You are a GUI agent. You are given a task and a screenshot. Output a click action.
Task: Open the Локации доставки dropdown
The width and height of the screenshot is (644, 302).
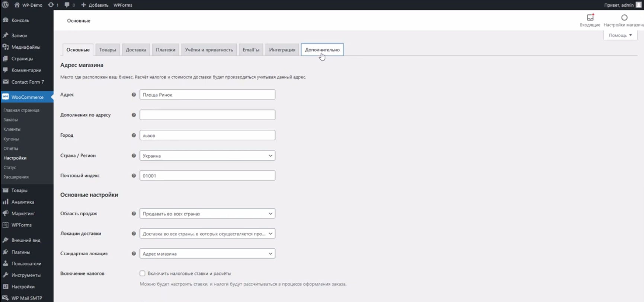207,234
